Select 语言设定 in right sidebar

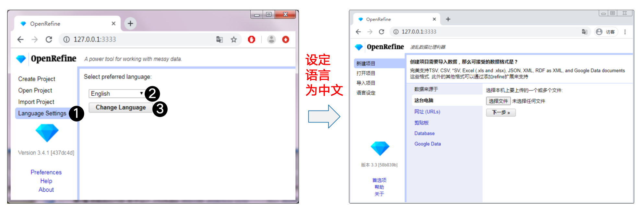pos(366,93)
